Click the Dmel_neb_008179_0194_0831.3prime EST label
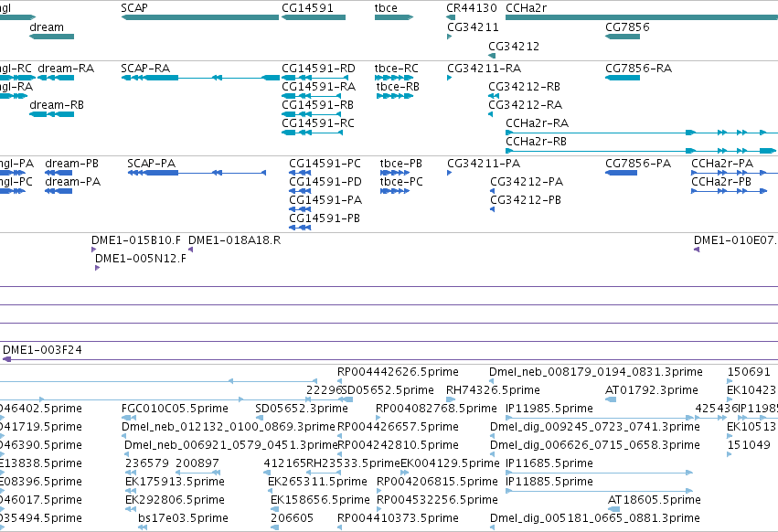The height and width of the screenshot is (532, 778). [596, 372]
